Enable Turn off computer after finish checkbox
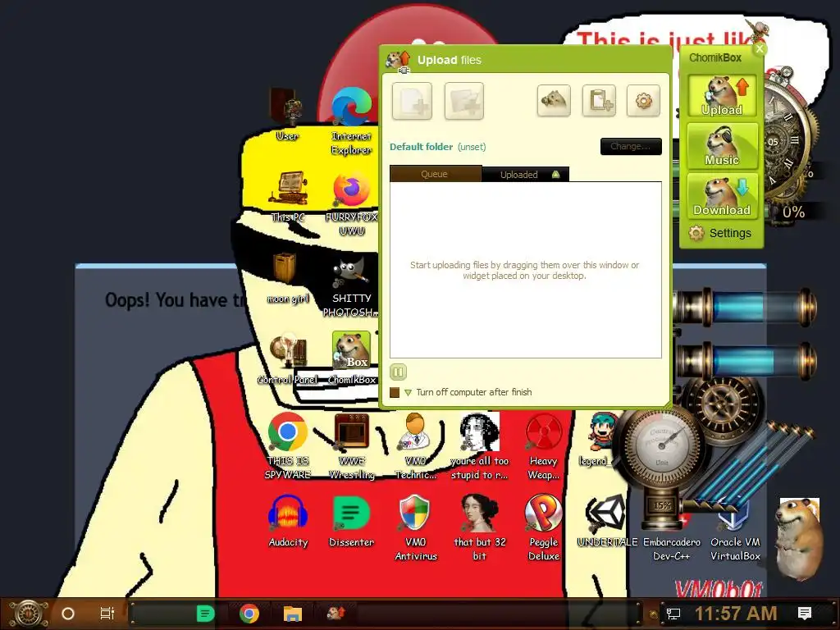Viewport: 840px width, 630px height. [395, 392]
